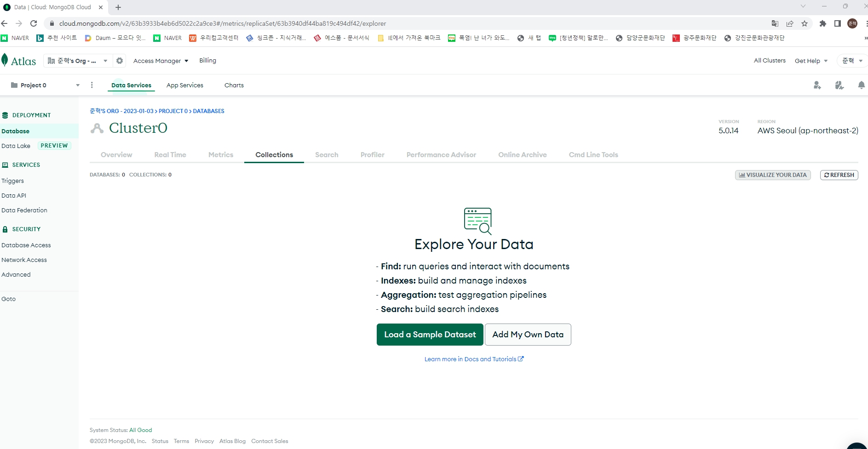Open the Cmd Line Tools tab
The width and height of the screenshot is (868, 449).
(x=593, y=155)
